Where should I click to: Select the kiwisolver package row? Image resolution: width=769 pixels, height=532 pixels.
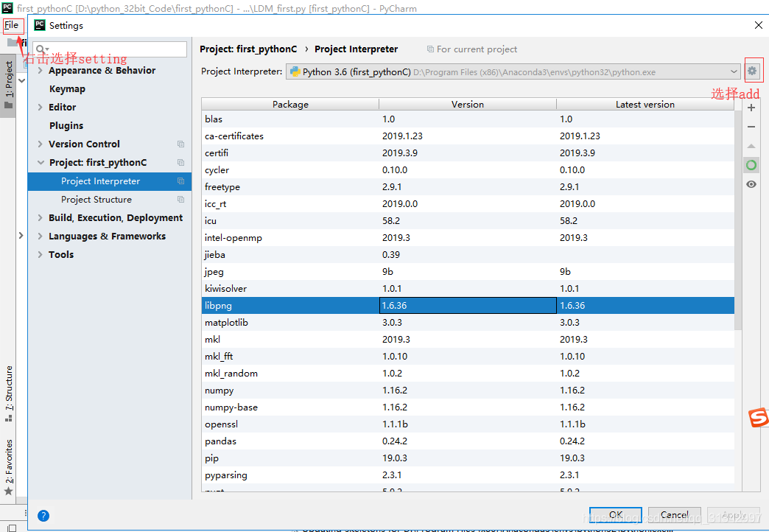click(468, 288)
